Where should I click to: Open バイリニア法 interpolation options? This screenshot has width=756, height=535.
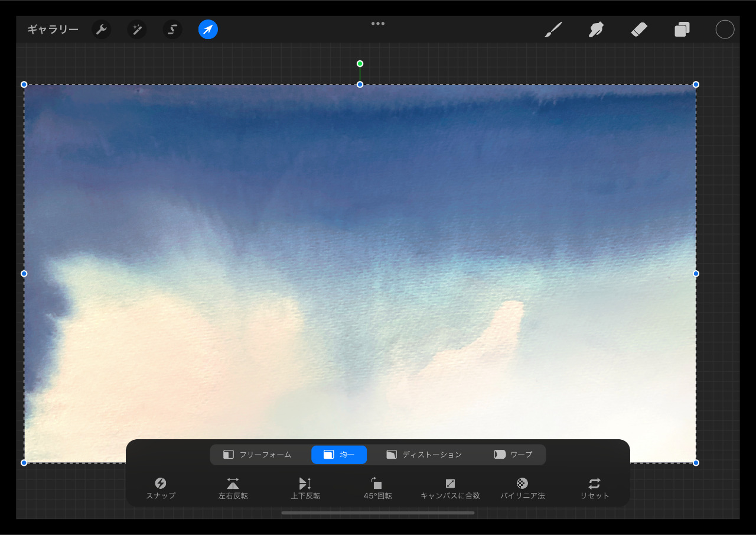point(522,489)
